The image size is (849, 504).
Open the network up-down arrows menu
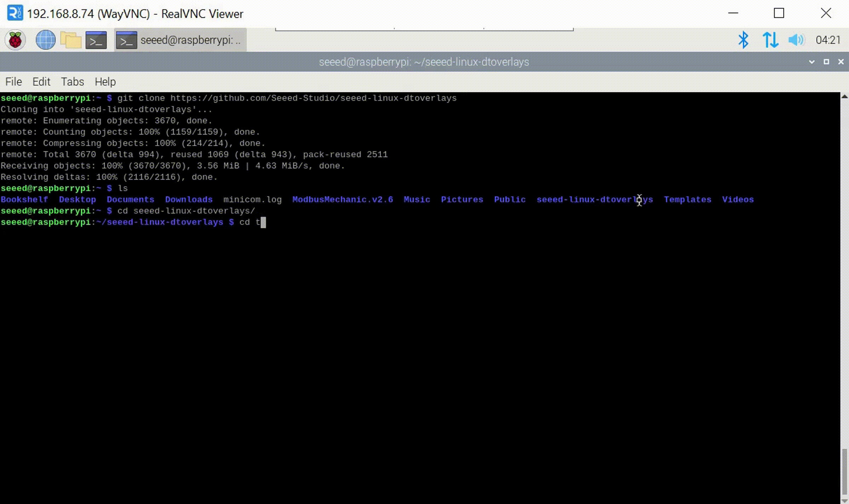click(x=770, y=40)
